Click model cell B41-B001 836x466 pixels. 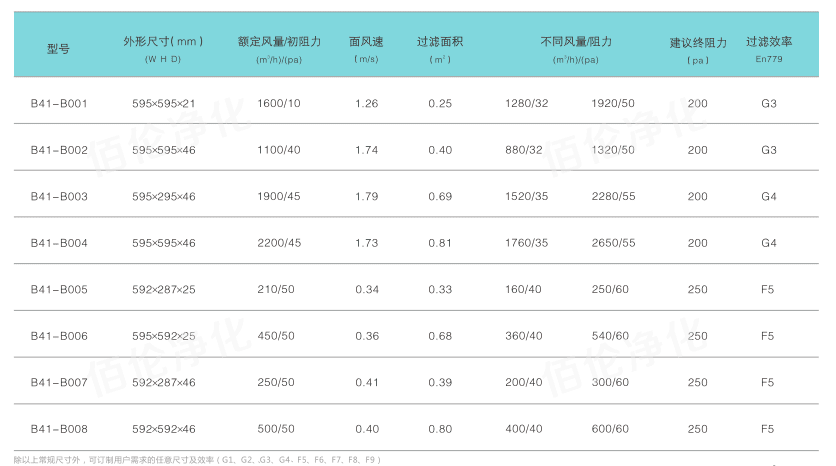coord(59,103)
